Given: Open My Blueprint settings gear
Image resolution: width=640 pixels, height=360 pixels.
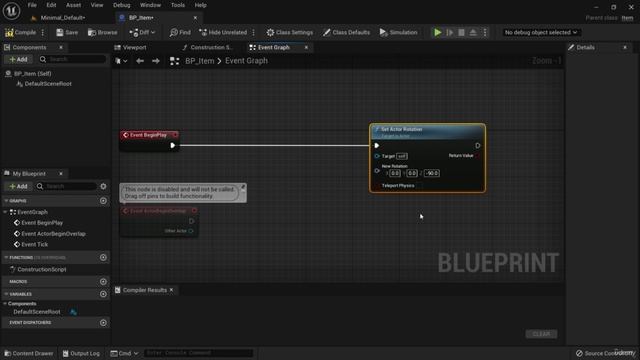Looking at the screenshot, I should pyautogui.click(x=103, y=187).
